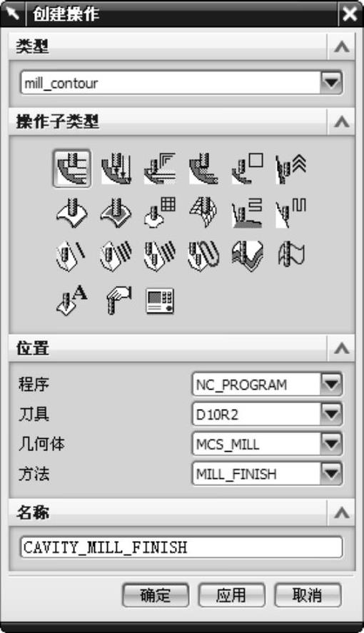Collapse the 位置 section
The width and height of the screenshot is (364, 633).
[341, 348]
